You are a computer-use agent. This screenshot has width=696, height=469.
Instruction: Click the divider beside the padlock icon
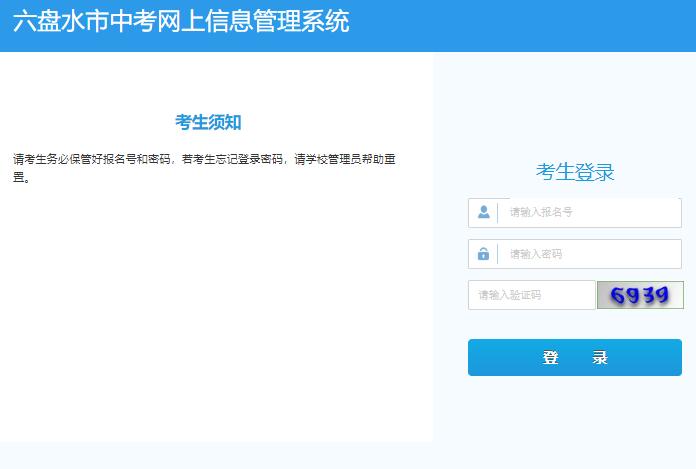498,254
